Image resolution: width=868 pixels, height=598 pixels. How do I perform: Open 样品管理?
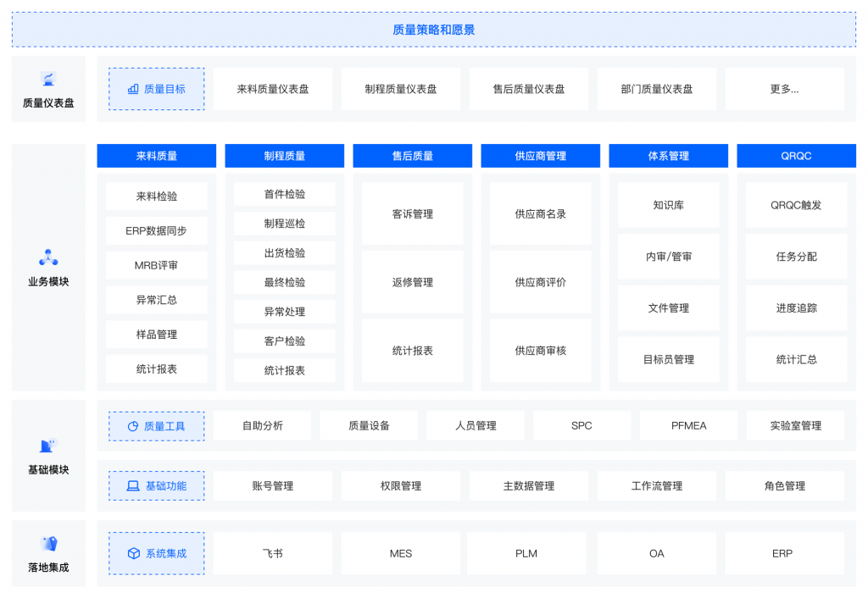pyautogui.click(x=157, y=335)
